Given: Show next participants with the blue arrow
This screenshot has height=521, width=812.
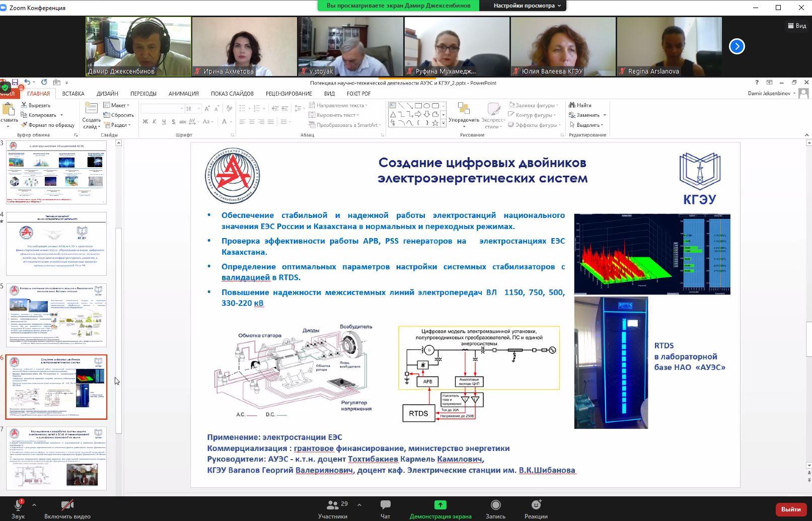Looking at the screenshot, I should [736, 46].
